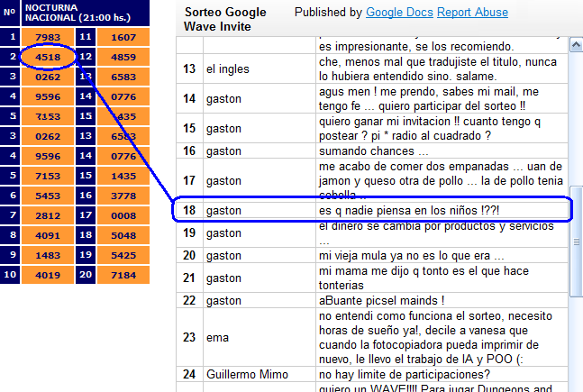Click lottery number 2812
The image size is (583, 392).
click(48, 215)
